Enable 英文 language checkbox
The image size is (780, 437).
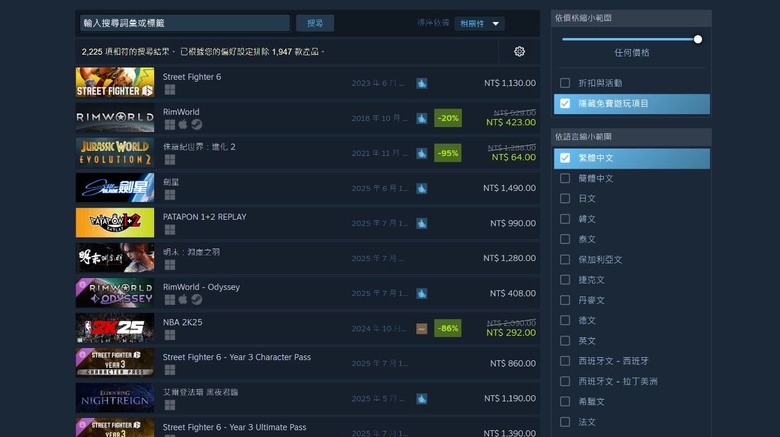pyautogui.click(x=565, y=341)
